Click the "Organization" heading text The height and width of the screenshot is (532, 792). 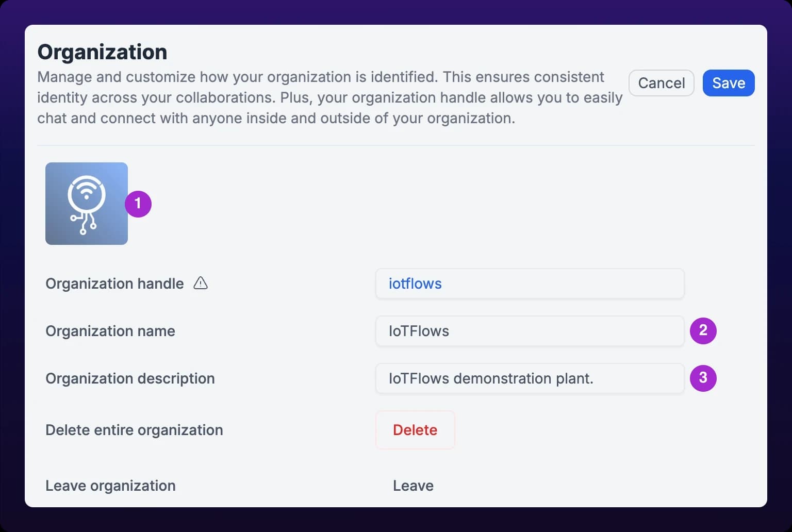[x=102, y=52]
